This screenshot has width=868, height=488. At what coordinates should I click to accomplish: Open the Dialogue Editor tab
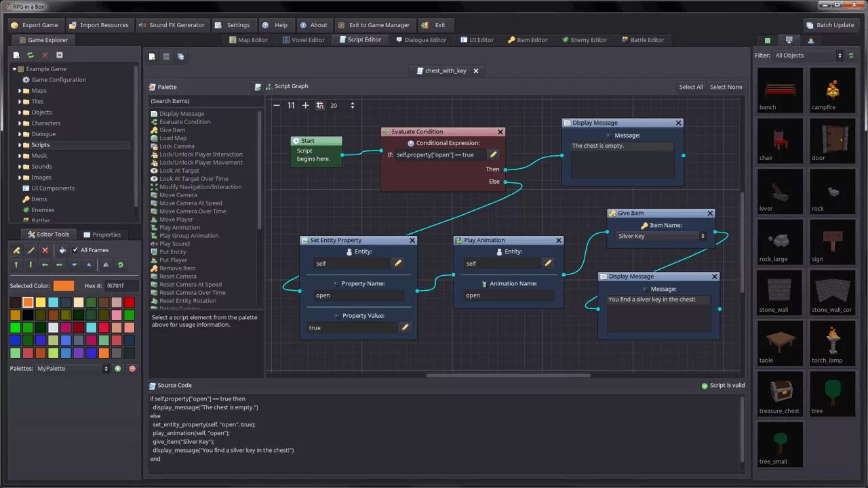point(422,39)
